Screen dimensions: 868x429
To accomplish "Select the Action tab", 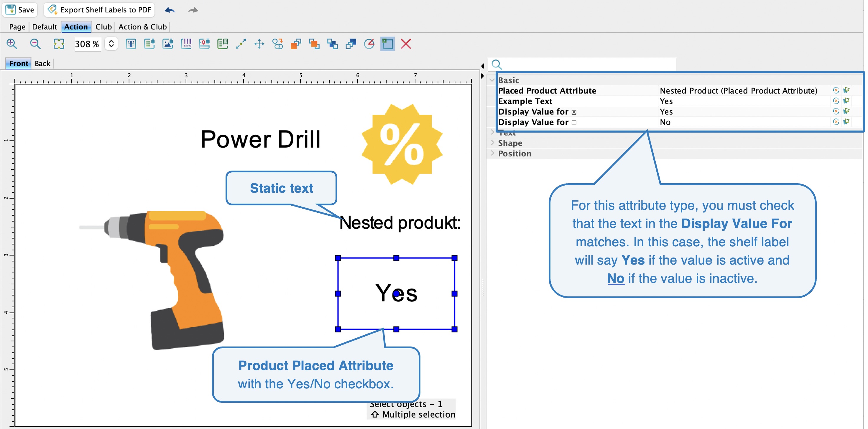I will (76, 27).
